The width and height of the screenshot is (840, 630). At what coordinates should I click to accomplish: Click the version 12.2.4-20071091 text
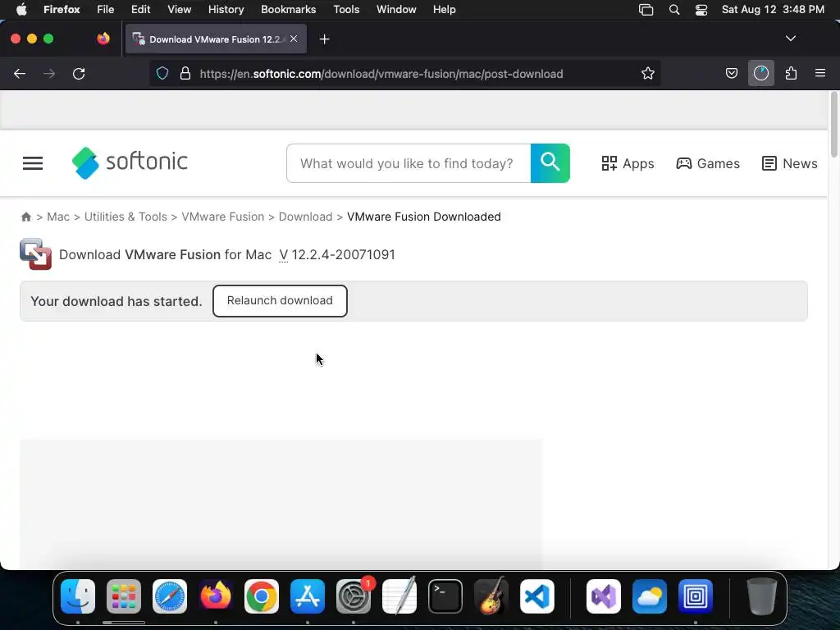344,254
